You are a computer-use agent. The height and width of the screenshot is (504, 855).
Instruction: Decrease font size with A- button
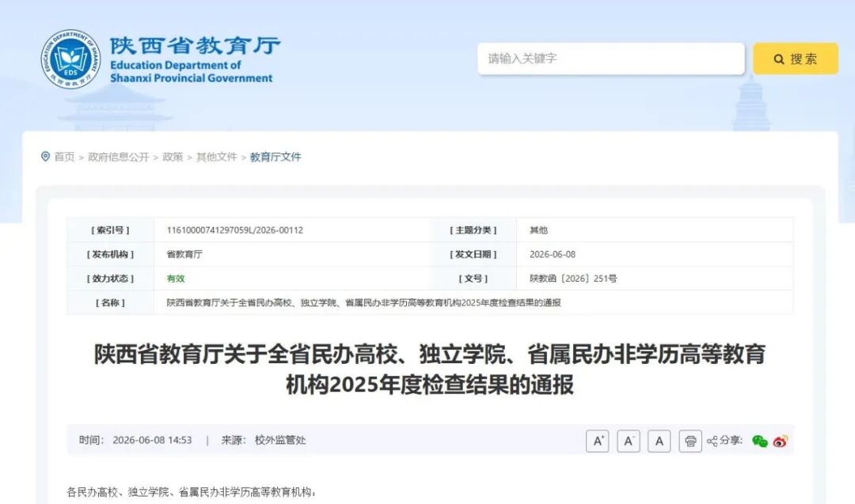tap(628, 441)
